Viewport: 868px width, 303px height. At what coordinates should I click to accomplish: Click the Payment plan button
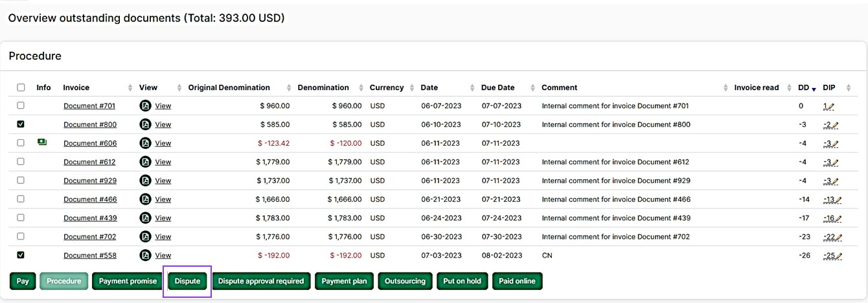click(x=344, y=281)
